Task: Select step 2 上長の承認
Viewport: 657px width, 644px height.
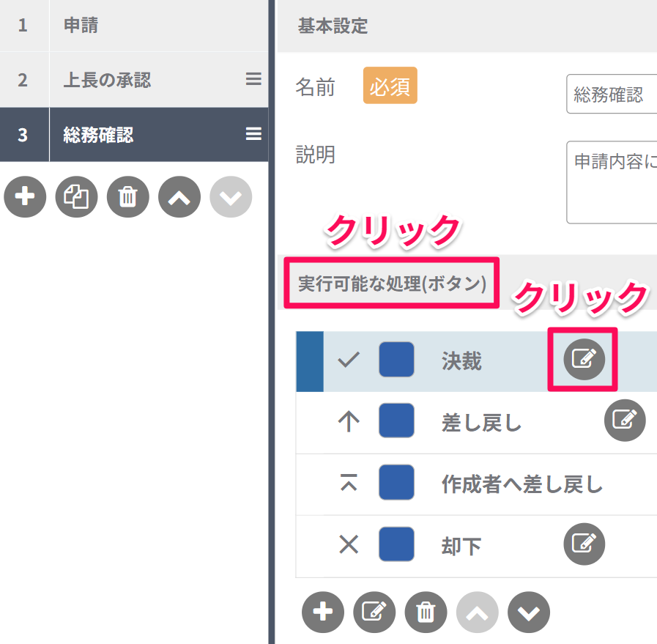Action: [134, 80]
